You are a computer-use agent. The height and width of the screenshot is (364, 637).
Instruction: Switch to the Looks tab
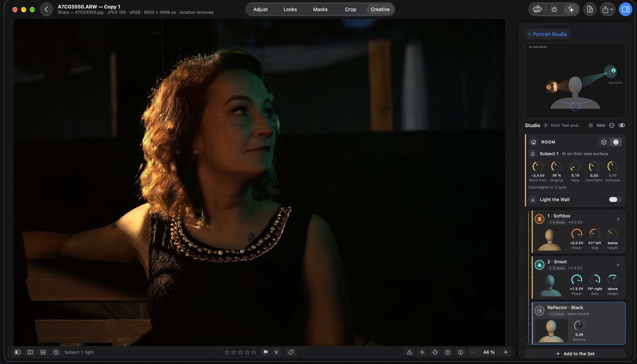[290, 9]
